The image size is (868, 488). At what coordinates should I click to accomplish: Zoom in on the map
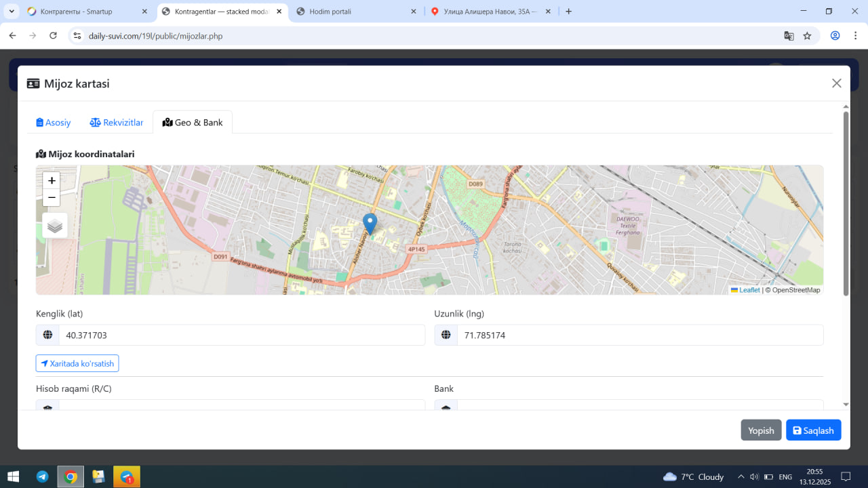(52, 180)
